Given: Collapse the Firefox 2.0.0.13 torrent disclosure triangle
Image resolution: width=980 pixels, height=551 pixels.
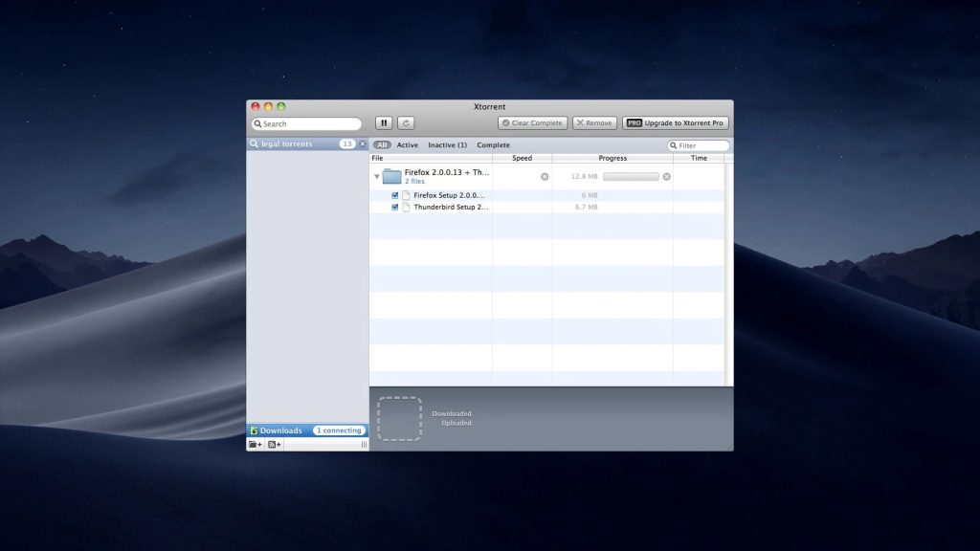Looking at the screenshot, I should coord(377,177).
